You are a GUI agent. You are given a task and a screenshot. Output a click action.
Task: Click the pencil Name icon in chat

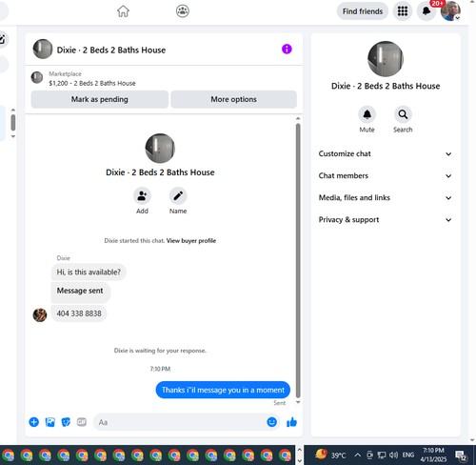click(x=178, y=196)
